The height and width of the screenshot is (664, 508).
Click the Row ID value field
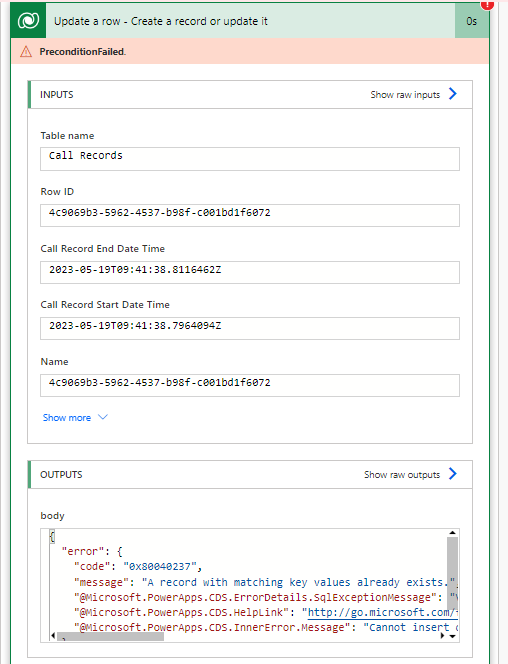point(250,215)
